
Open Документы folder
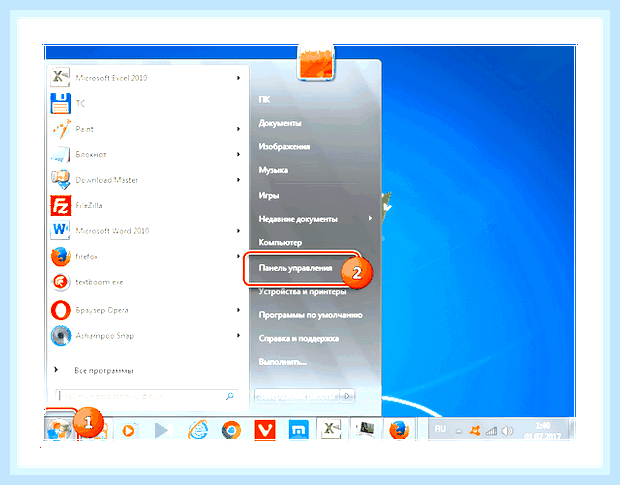(x=280, y=123)
